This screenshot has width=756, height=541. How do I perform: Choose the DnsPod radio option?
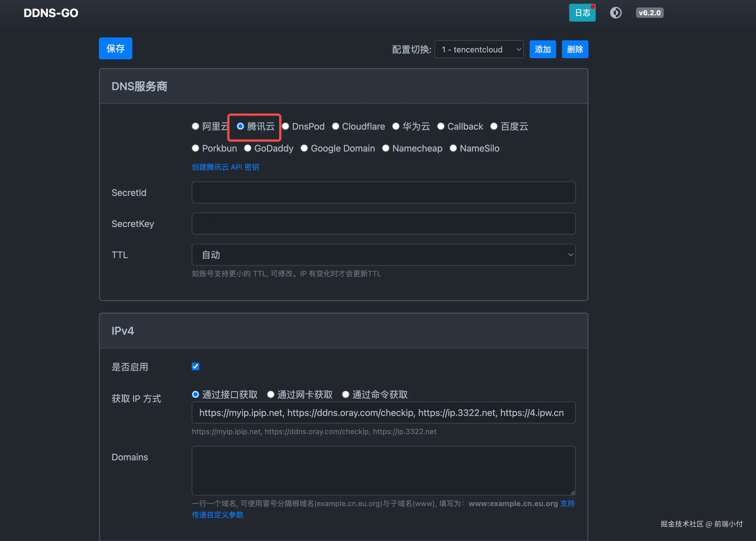point(286,126)
